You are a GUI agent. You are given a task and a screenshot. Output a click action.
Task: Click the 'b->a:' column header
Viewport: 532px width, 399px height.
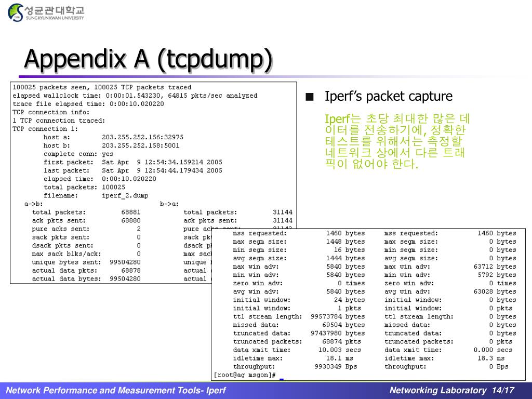tap(169, 204)
